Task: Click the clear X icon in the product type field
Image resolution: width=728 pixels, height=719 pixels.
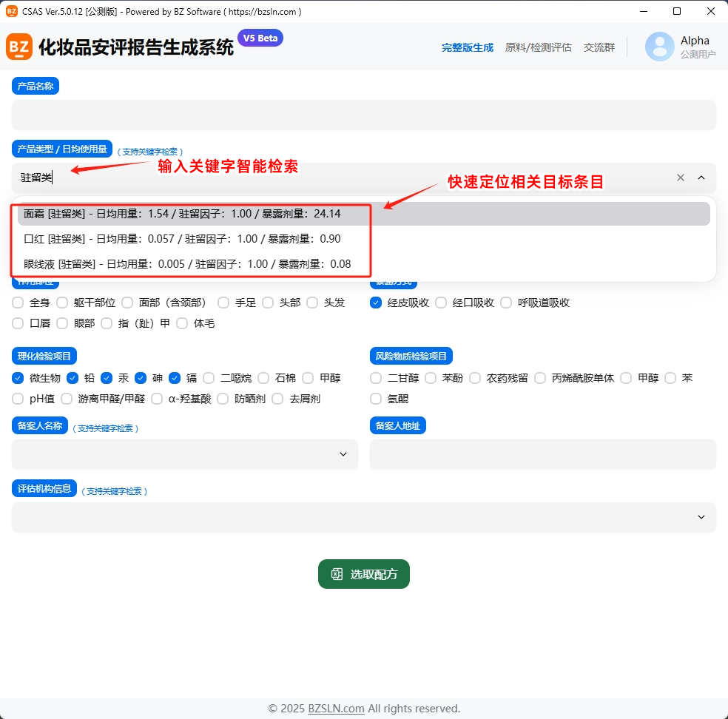Action: (681, 178)
